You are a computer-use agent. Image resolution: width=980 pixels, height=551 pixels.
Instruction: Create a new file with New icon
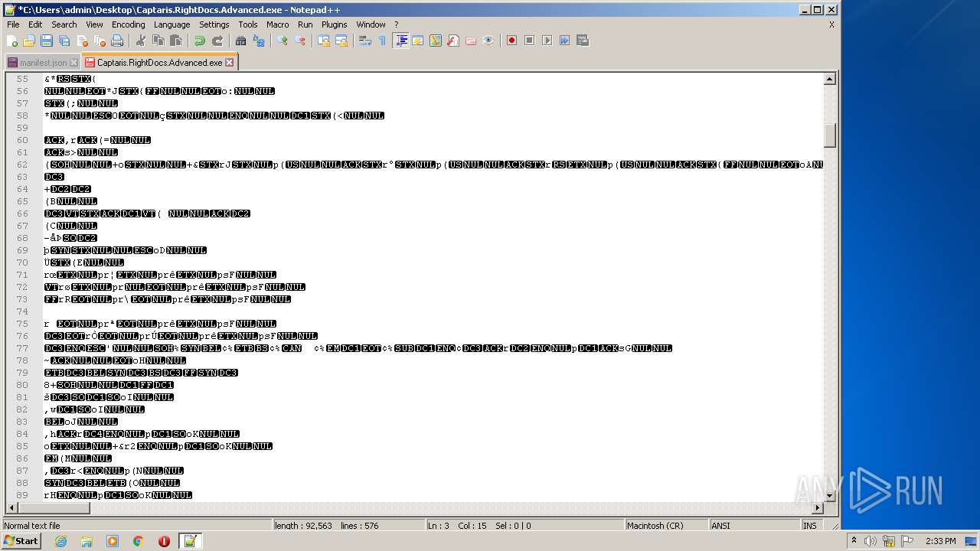[11, 41]
